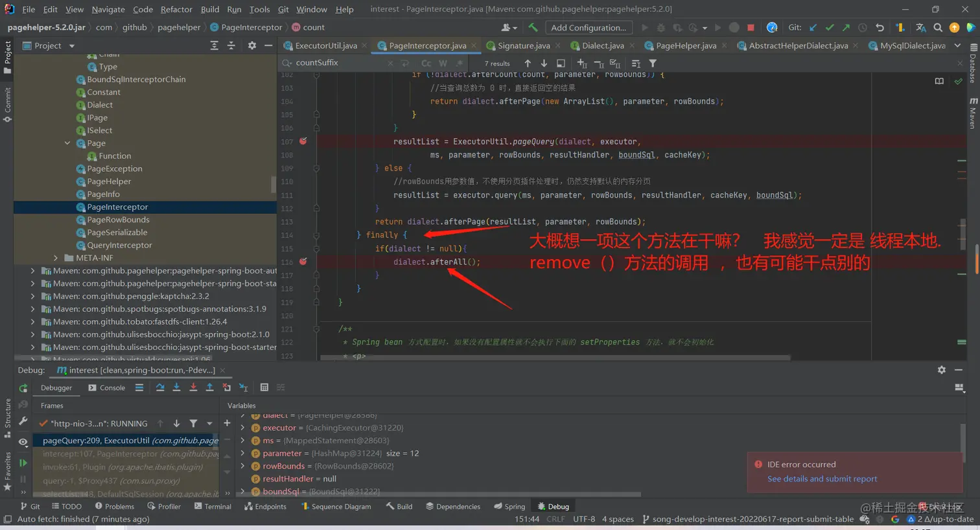The image size is (980, 530).
Task: Expand Maven fastdfs-client library node
Action: tap(32, 321)
